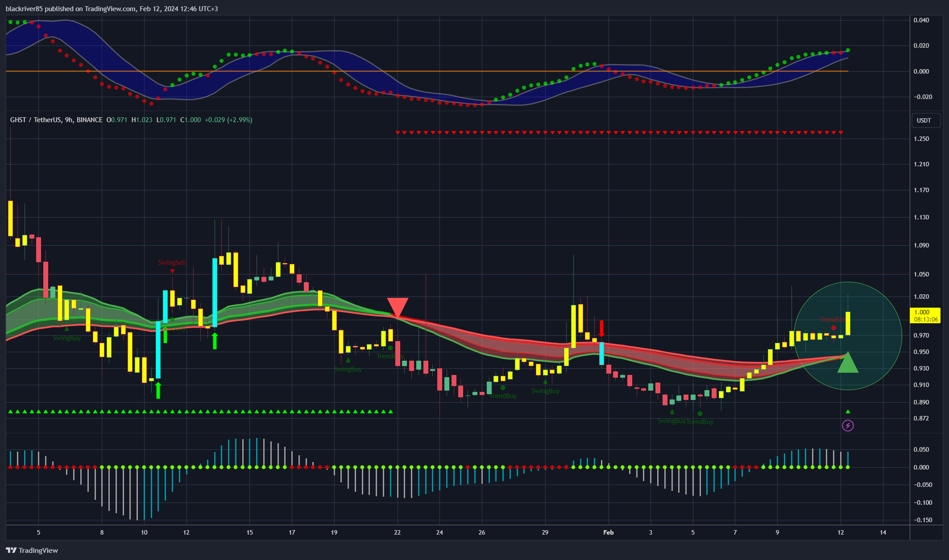Viewport: 949px width, 560px height.
Task: Click the TradingView logo at bottom left
Action: coord(32,550)
